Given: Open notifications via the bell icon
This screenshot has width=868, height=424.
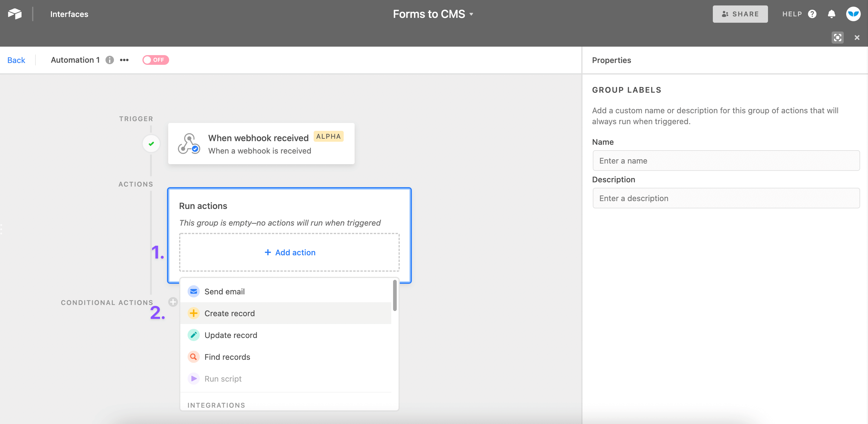Looking at the screenshot, I should point(832,14).
